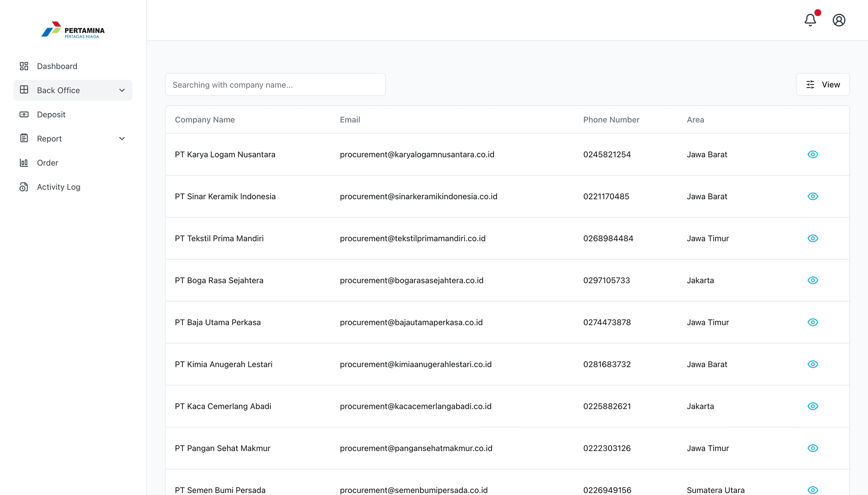Go to Deposit page
Viewport: 868px width, 495px height.
(73, 114)
